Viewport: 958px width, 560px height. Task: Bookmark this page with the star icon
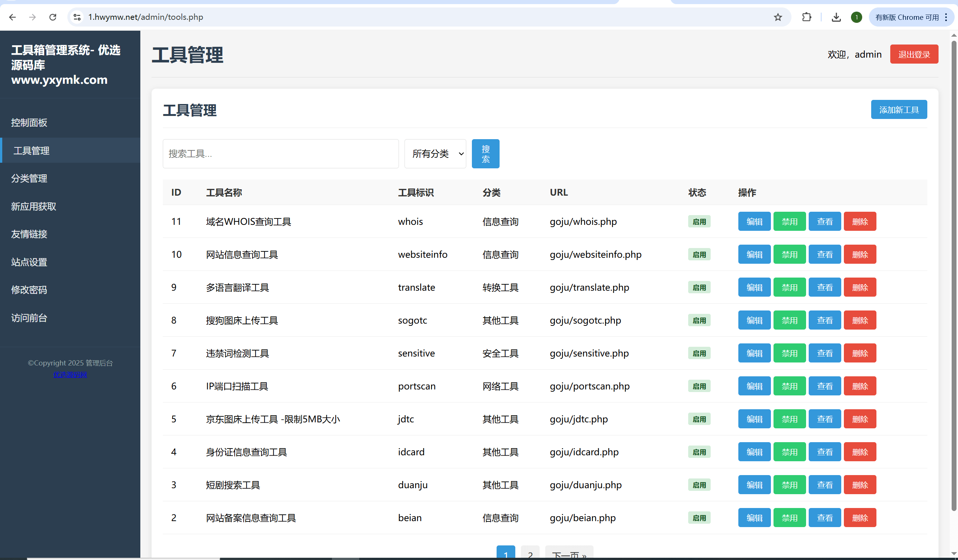(778, 17)
